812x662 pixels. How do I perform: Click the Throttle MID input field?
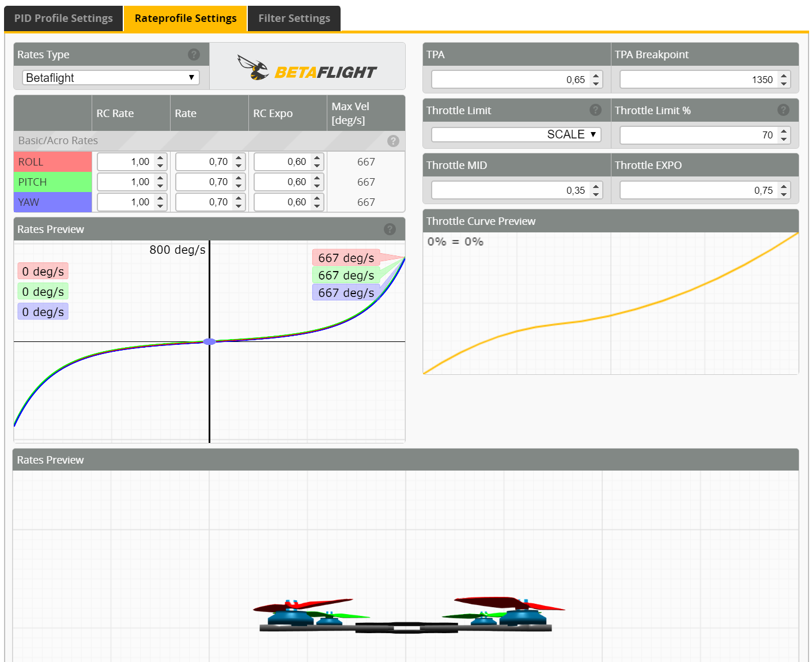[x=510, y=190]
